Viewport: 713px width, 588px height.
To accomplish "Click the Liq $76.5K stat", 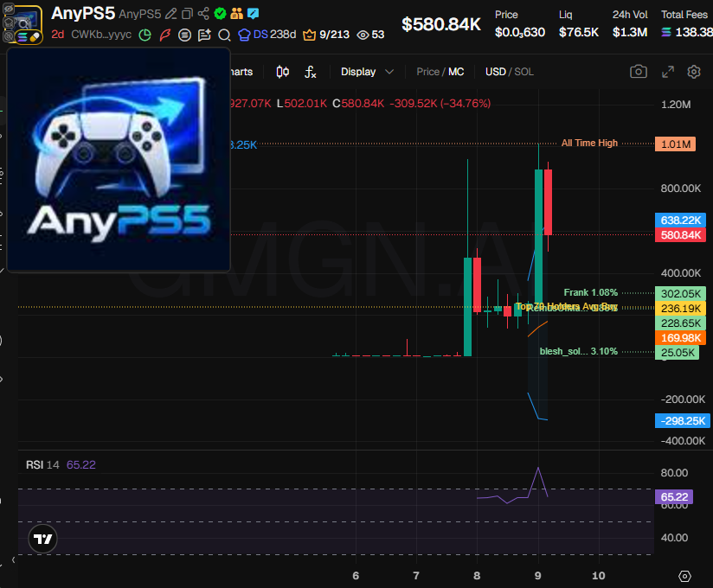I will click(578, 23).
